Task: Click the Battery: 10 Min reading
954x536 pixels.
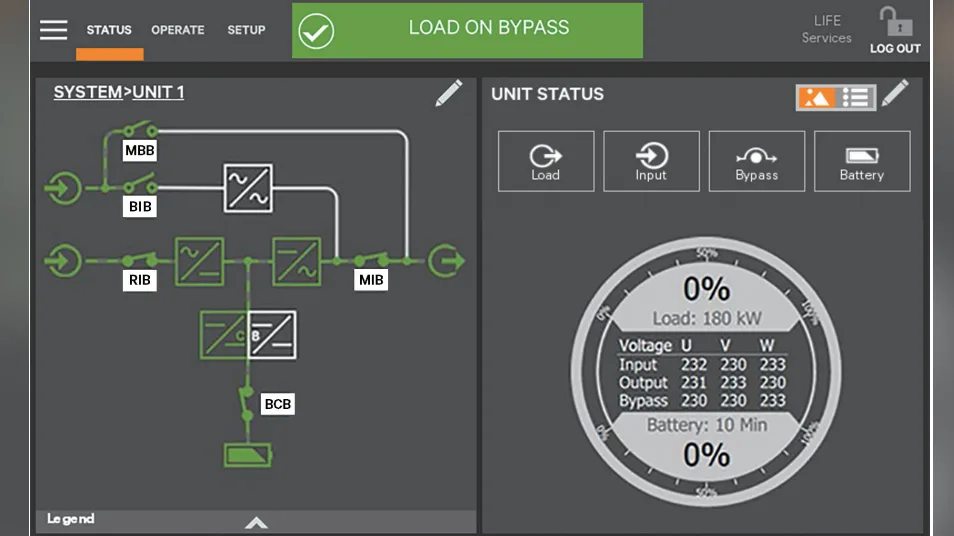Action: pyautogui.click(x=707, y=425)
